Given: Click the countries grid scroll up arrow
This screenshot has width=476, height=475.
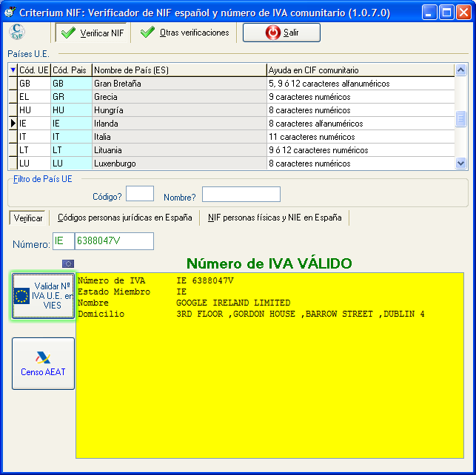Looking at the screenshot, I should click(x=460, y=70).
